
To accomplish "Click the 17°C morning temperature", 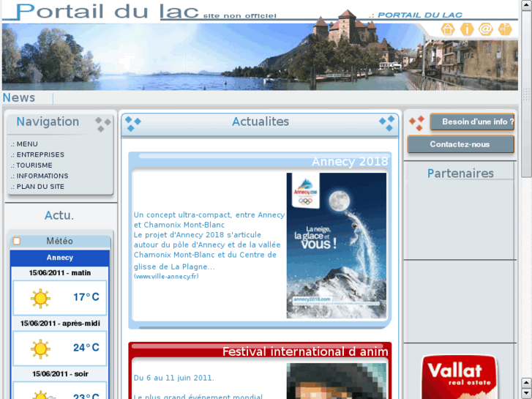I will 86,297.
